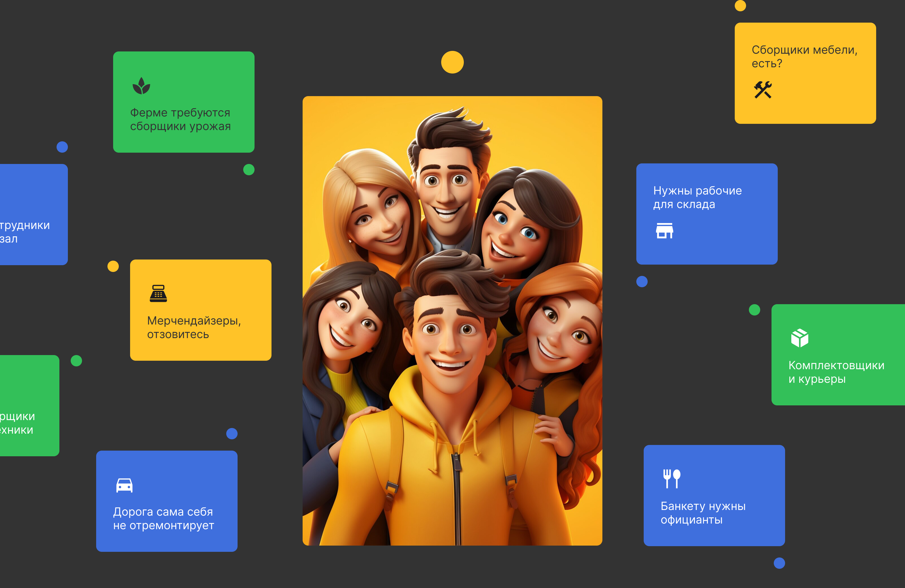
Task: Click the cash register icon
Action: click(x=158, y=293)
